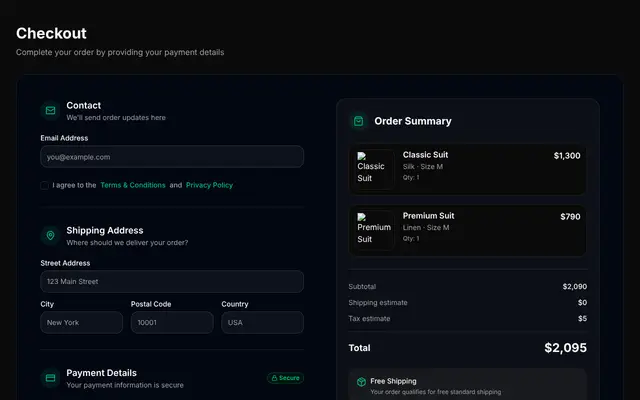The width and height of the screenshot is (640, 400).
Task: Select the Country input field
Action: 262,322
